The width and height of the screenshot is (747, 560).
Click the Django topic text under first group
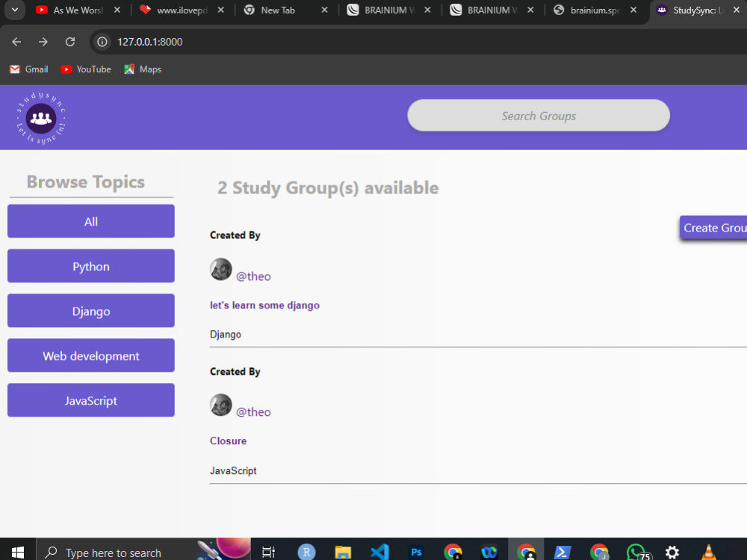[x=226, y=335]
